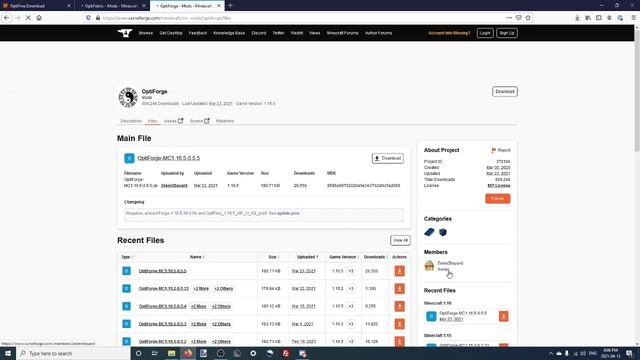Click the CurseForge anvil logo
Image resolution: width=640 pixels, height=360 pixels.
click(125, 33)
